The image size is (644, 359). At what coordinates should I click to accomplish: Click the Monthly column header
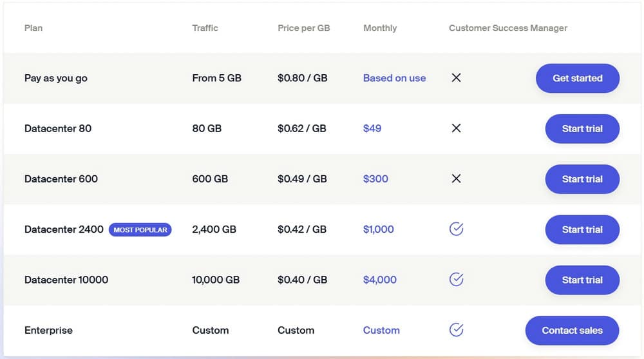pos(380,28)
